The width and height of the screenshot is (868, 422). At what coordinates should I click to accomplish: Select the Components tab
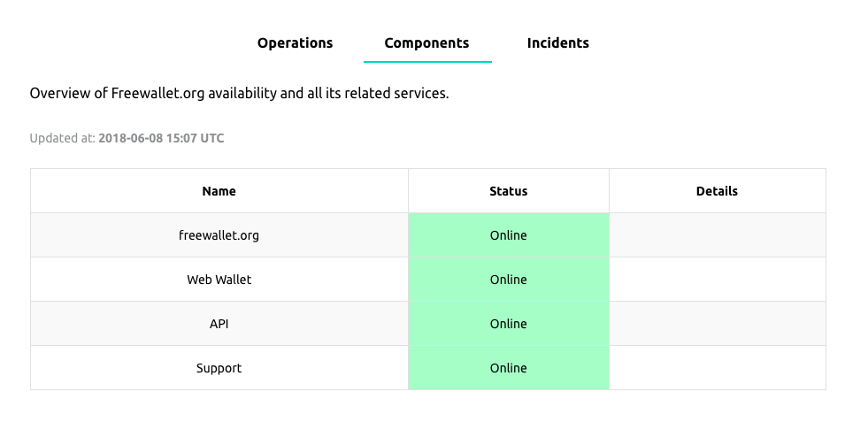pos(426,43)
